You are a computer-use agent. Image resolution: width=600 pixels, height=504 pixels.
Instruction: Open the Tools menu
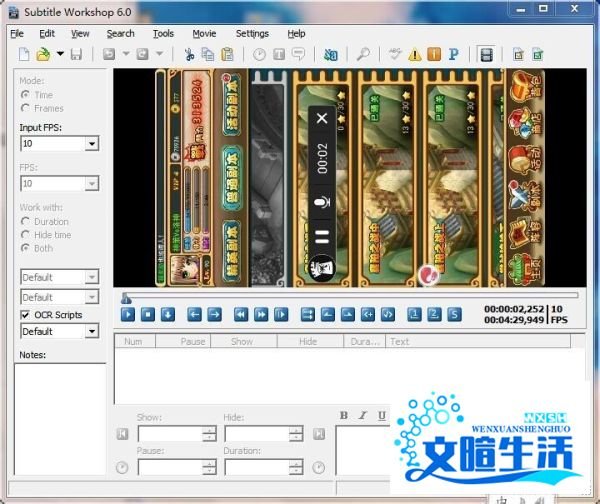pos(163,34)
